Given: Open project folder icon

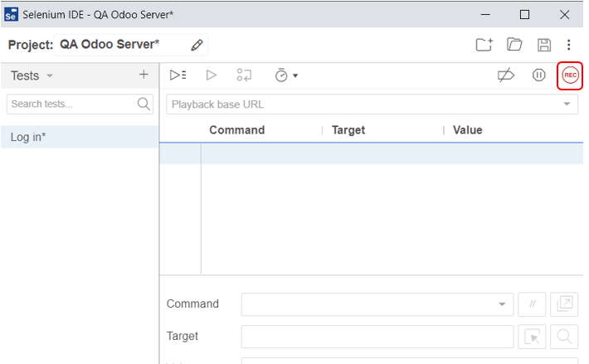Looking at the screenshot, I should tap(514, 45).
